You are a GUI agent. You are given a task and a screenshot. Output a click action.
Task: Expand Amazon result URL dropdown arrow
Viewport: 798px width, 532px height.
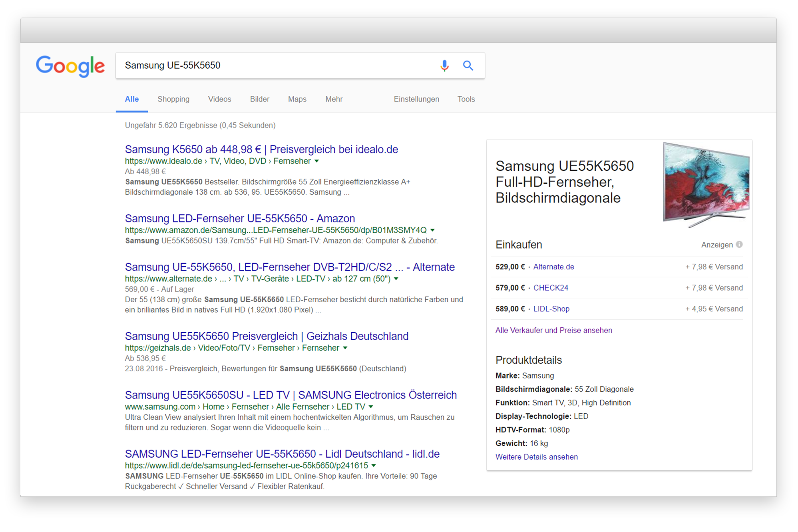(432, 230)
